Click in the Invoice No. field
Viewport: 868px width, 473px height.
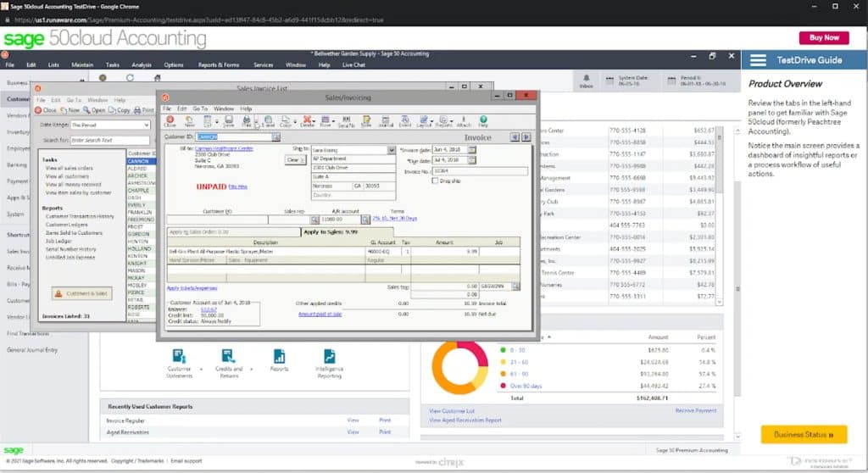pyautogui.click(x=480, y=172)
